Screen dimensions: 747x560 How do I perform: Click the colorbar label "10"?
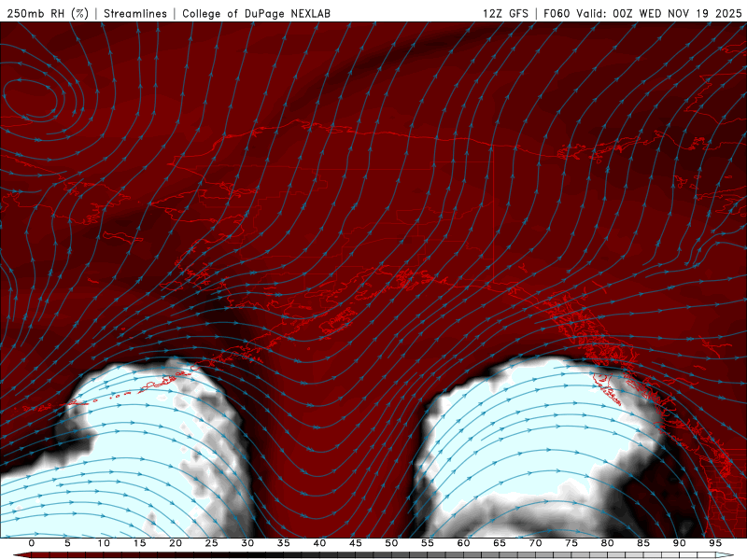click(x=104, y=543)
